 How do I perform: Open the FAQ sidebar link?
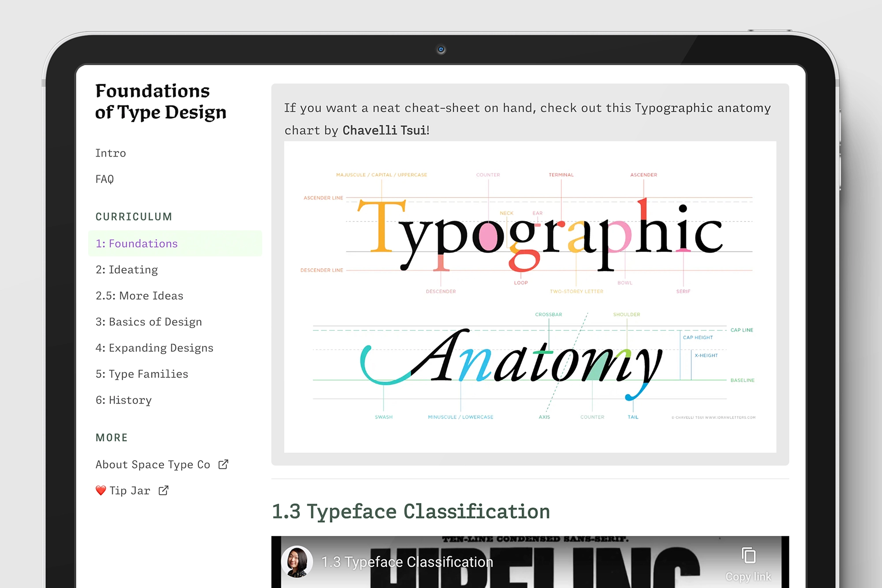tap(105, 179)
